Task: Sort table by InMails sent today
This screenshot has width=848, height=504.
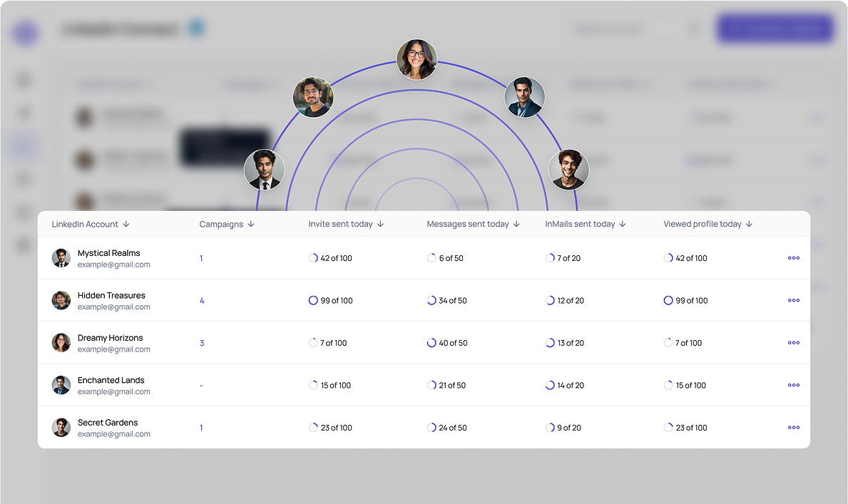Action: tap(623, 224)
